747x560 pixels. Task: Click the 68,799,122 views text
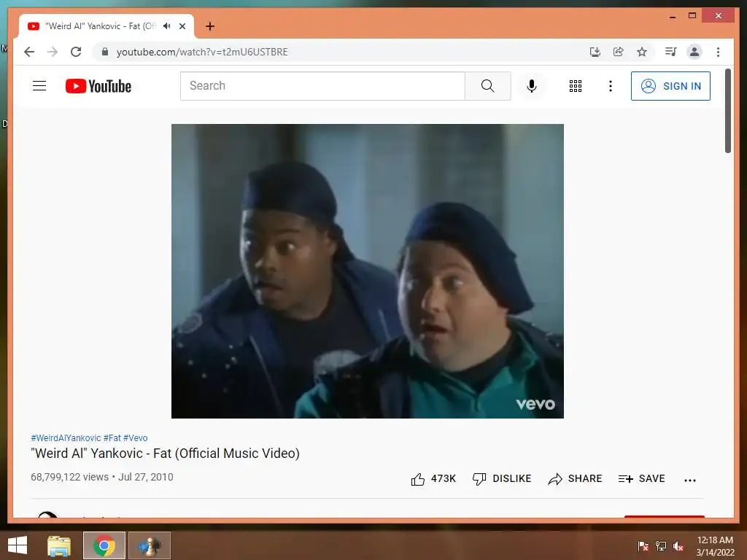[x=69, y=477]
